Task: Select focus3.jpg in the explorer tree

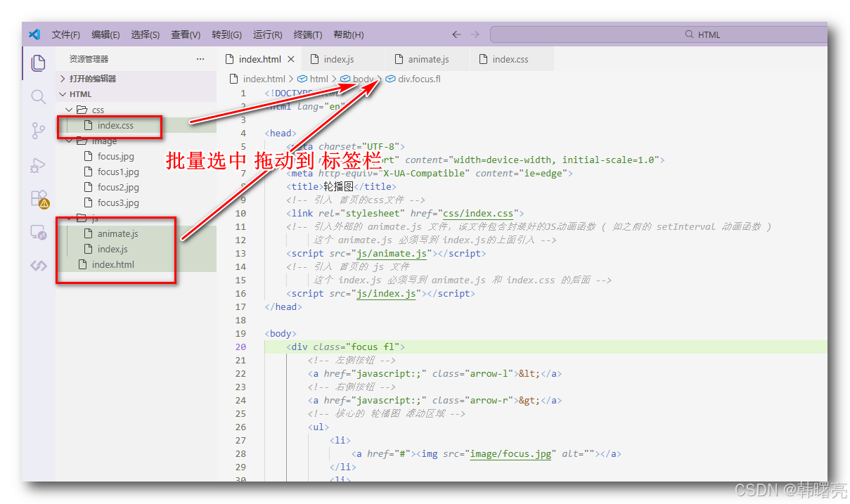Action: (x=136, y=203)
